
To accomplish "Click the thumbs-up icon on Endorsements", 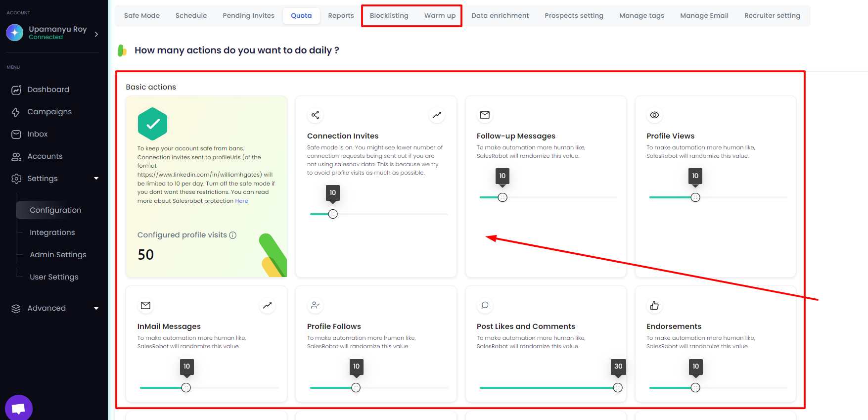I will pos(654,306).
